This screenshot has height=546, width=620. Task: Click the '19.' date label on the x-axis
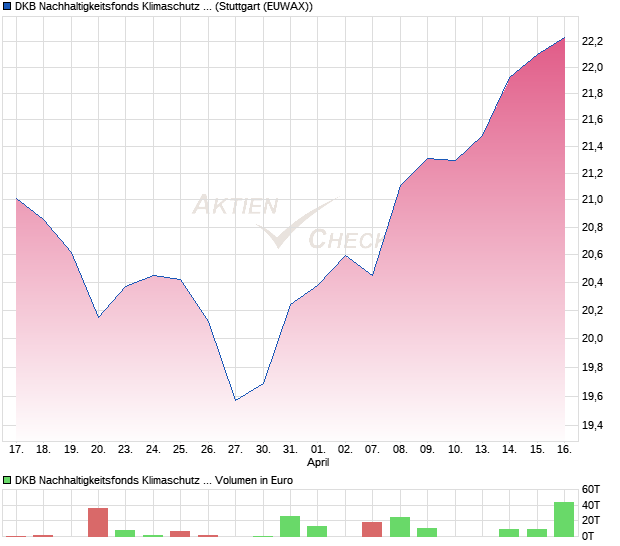pos(71,449)
